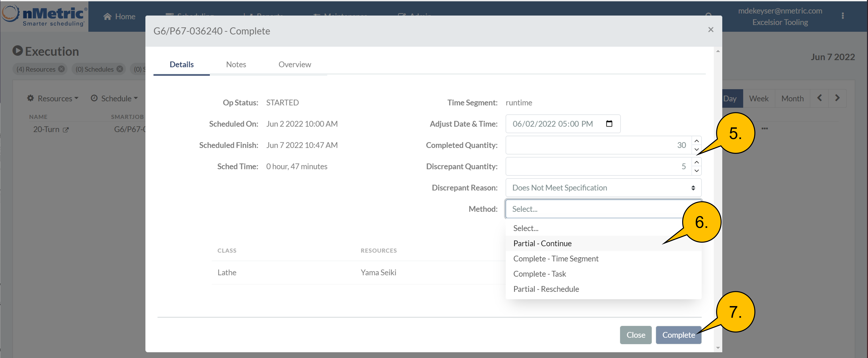The image size is (868, 358).
Task: Go to next day with right chevron
Action: (x=837, y=98)
